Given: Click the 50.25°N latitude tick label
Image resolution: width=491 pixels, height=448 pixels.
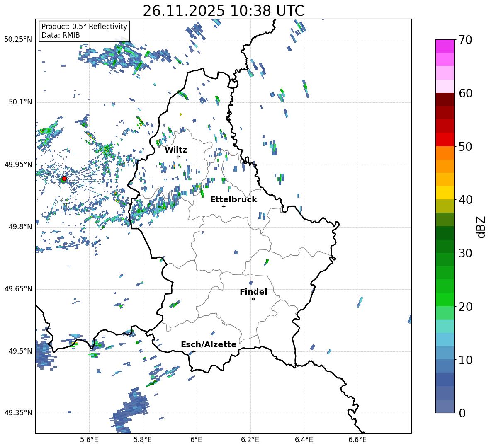Looking at the screenshot, I should (18, 39).
